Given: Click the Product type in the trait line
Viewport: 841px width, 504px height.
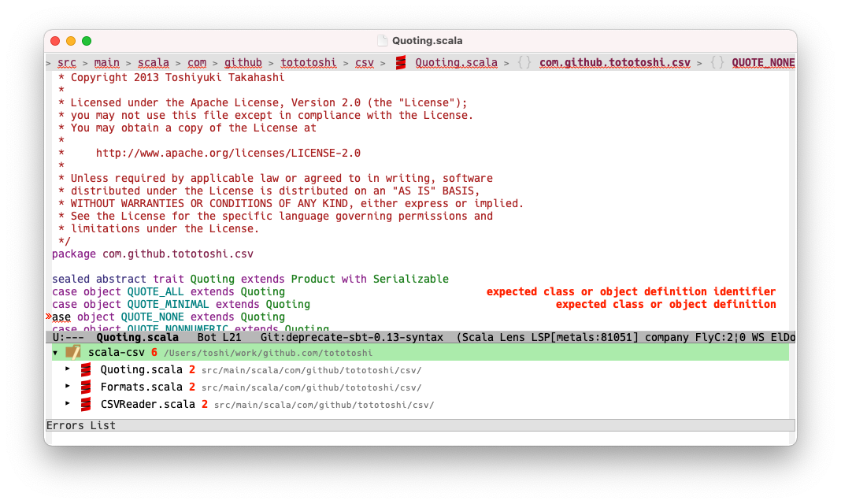Looking at the screenshot, I should pos(313,279).
